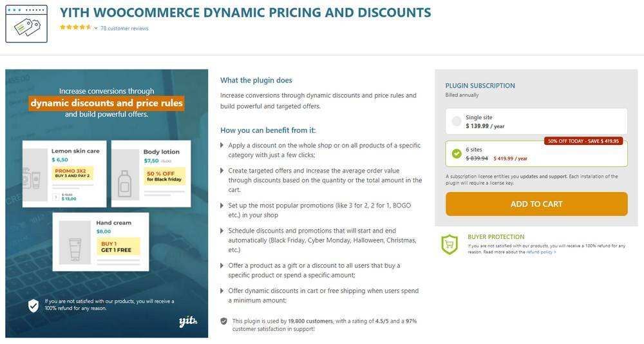
Task: Open the 78 customer reviews link
Action: coord(124,28)
